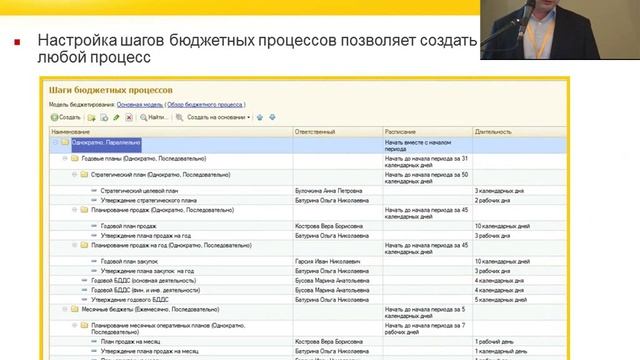Click the 2 рабочих дня duration cell
Viewport: 640px width, 360px height.
click(519, 200)
